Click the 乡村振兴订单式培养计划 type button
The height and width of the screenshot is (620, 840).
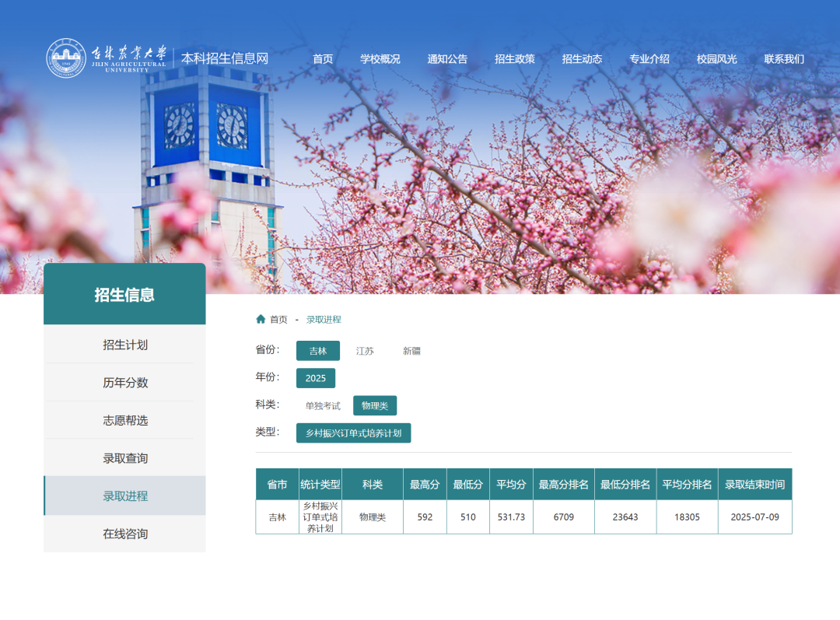tap(354, 433)
